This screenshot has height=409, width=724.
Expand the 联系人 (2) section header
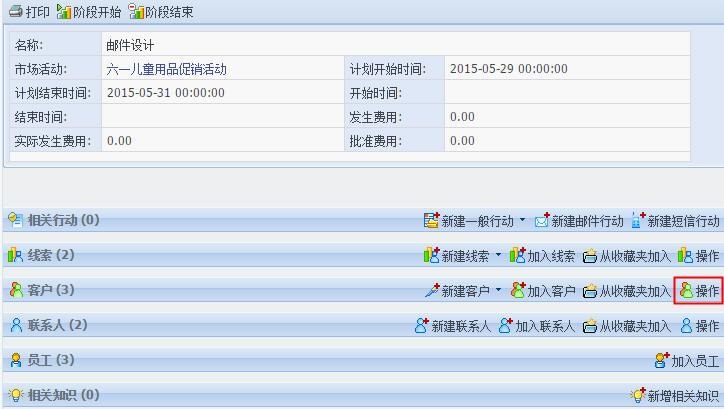57,325
